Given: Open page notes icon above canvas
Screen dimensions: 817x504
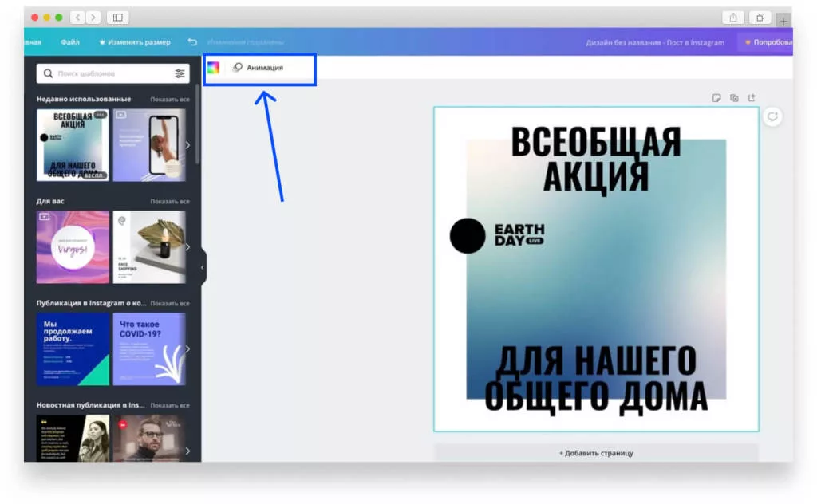Looking at the screenshot, I should coord(716,98).
